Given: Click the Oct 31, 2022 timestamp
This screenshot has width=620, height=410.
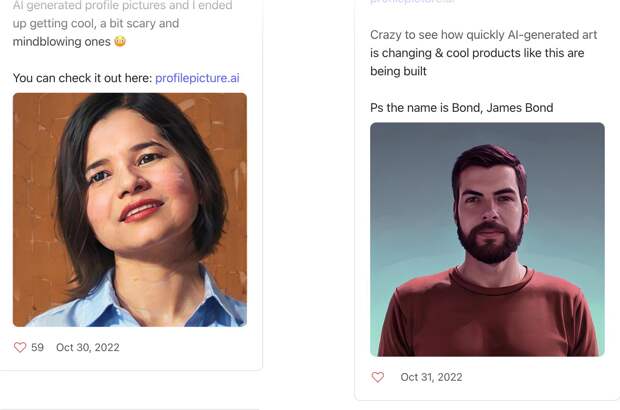Looking at the screenshot, I should pos(431,377).
